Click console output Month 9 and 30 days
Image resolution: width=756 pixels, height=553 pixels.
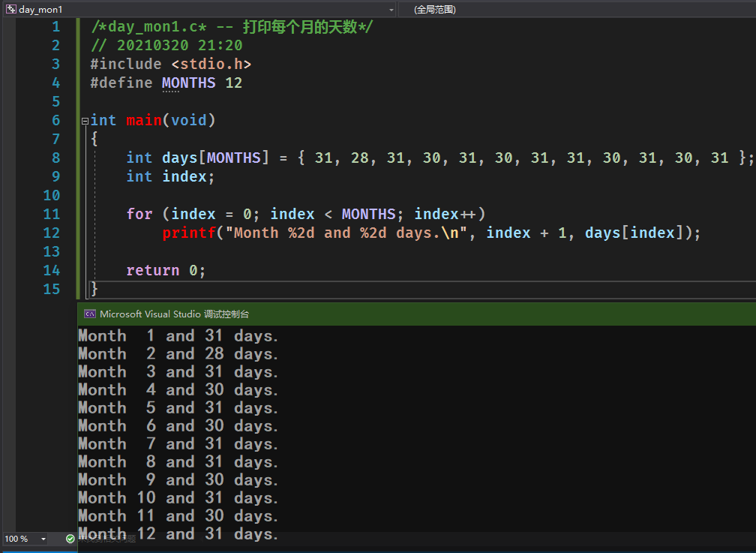178,480
